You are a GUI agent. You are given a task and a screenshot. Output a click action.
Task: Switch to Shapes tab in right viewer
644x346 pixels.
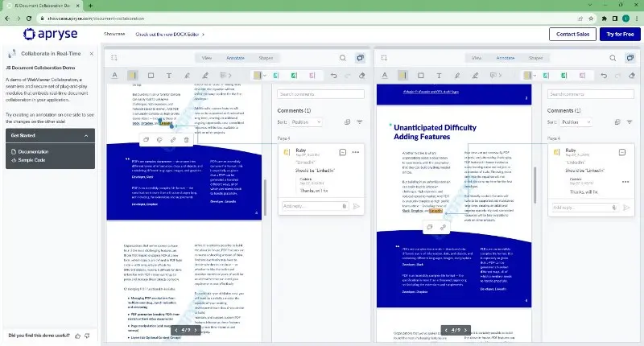click(535, 58)
